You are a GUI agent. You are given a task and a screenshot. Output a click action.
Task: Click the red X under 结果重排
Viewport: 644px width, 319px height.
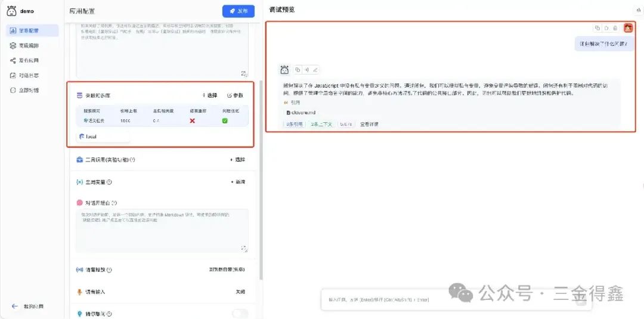pos(192,120)
